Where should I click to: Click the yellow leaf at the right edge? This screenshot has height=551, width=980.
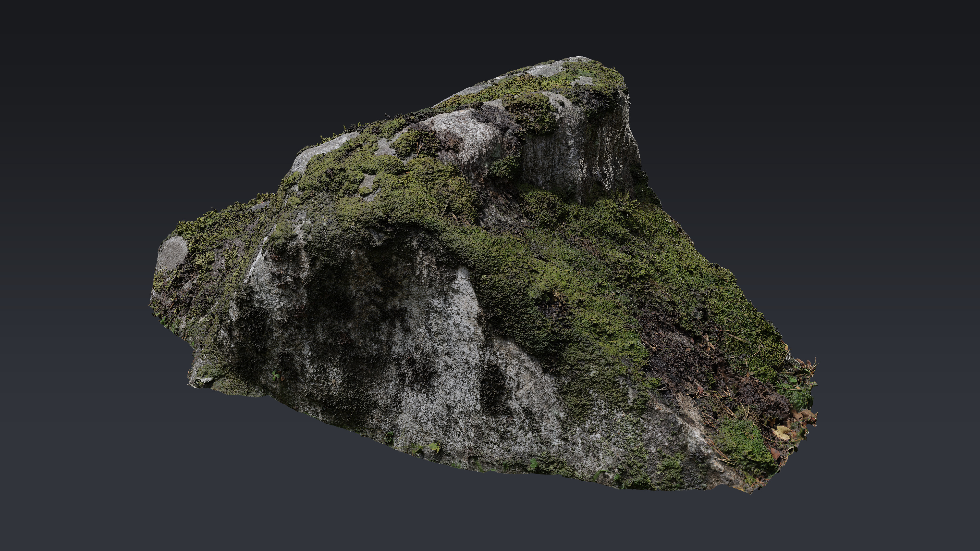click(781, 432)
